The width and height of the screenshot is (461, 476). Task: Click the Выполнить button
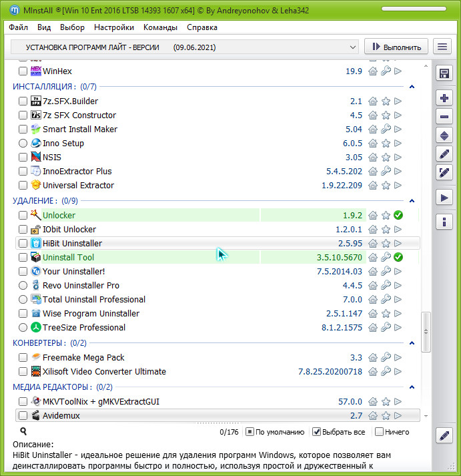coord(396,47)
